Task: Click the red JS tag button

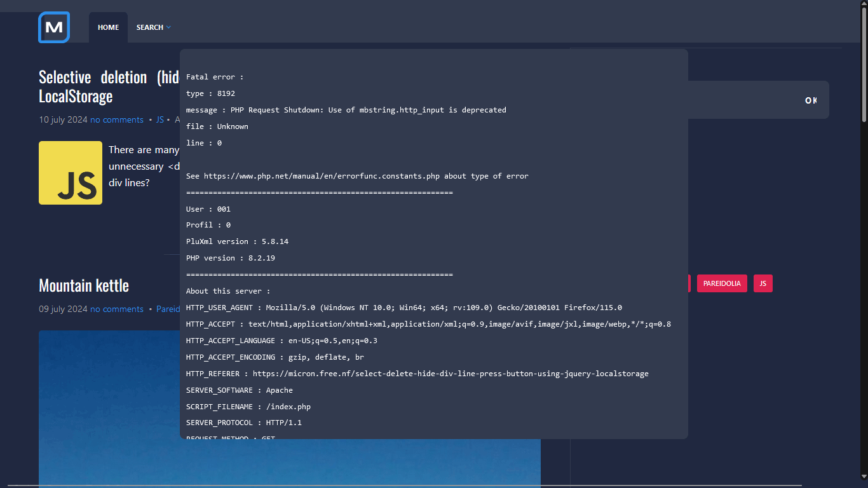Action: pos(763,283)
